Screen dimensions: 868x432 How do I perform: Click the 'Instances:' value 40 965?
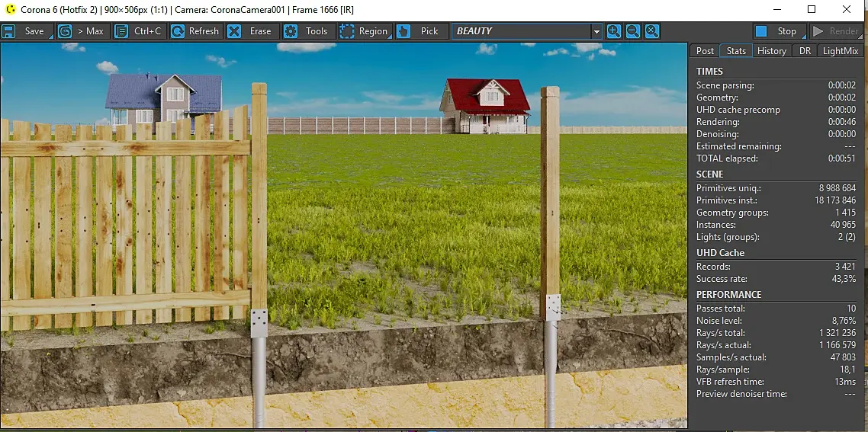(x=843, y=225)
